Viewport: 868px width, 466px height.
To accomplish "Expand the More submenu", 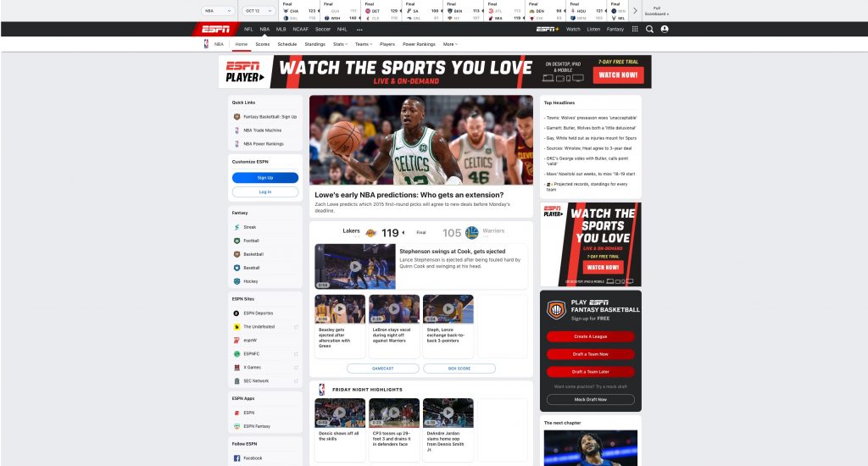I will [450, 43].
